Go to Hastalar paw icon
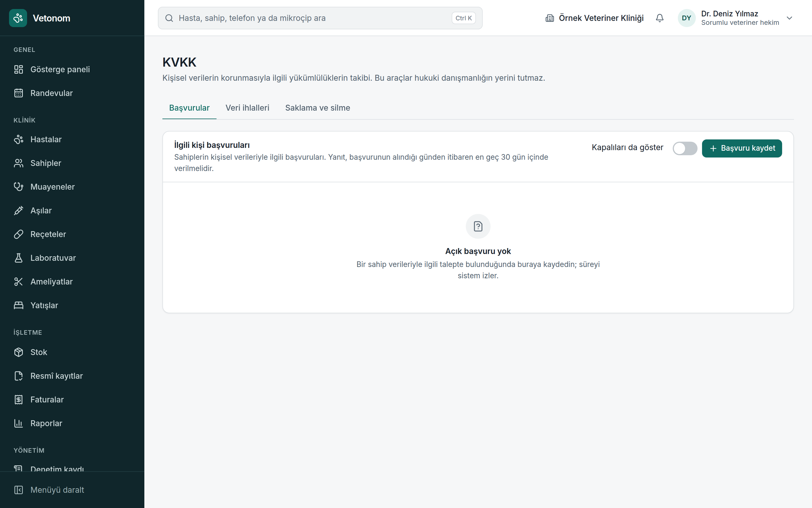 [18, 139]
